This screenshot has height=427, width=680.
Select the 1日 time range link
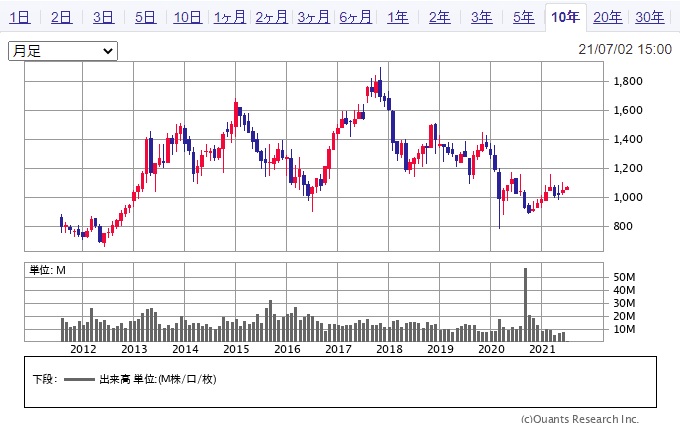[20, 17]
